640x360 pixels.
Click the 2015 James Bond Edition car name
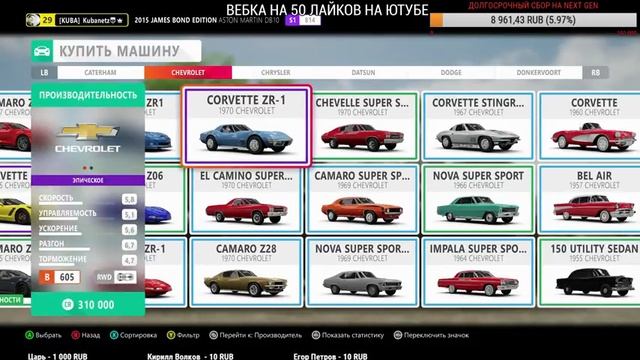[207, 20]
